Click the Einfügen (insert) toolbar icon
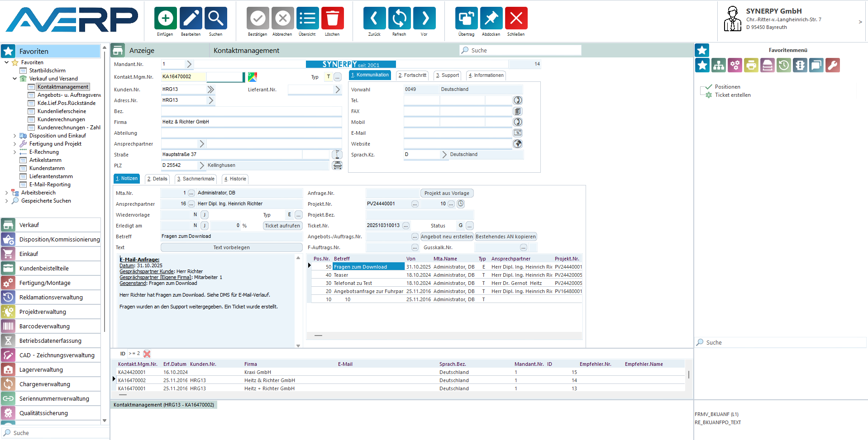Screen dimensions: 868x440 click(165, 19)
